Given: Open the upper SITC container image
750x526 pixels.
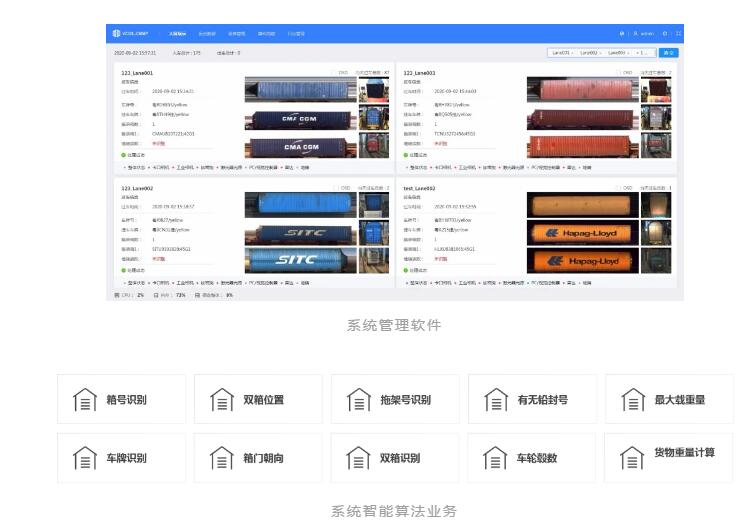Looking at the screenshot, I should tap(300, 233).
